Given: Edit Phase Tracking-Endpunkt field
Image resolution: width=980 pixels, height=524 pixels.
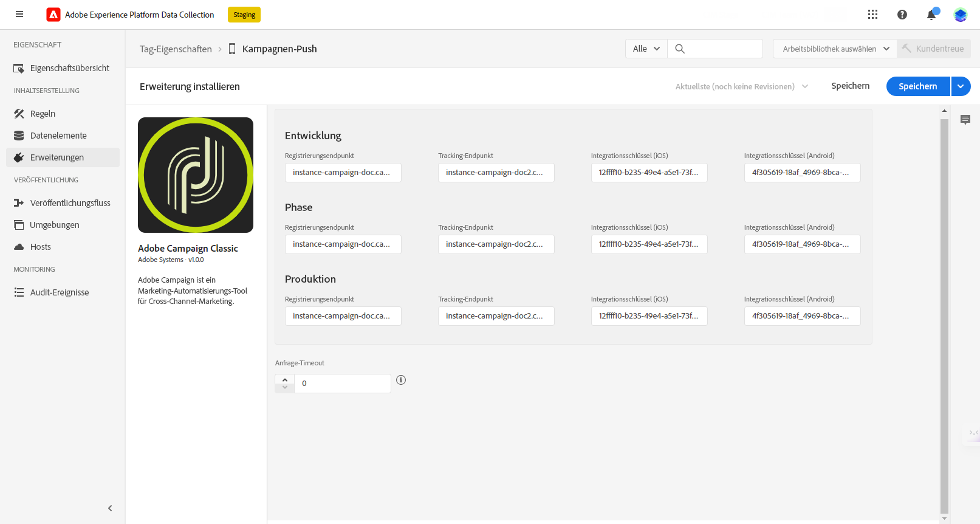Looking at the screenshot, I should click(496, 244).
